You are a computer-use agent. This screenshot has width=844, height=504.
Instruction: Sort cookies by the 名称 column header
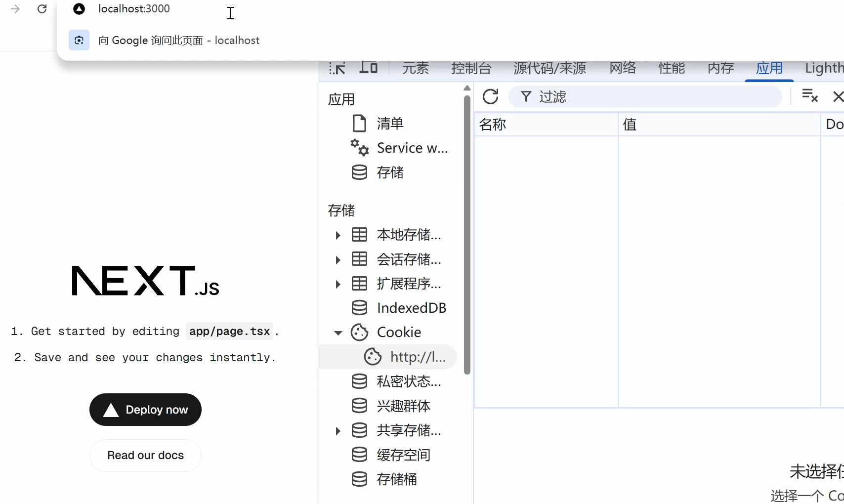click(546, 125)
